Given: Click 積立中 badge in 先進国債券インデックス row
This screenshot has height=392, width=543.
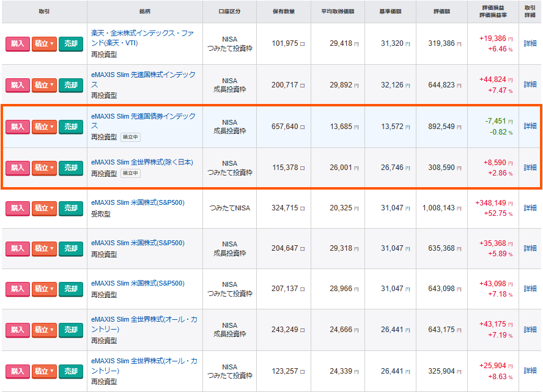Looking at the screenshot, I should pos(131,137).
